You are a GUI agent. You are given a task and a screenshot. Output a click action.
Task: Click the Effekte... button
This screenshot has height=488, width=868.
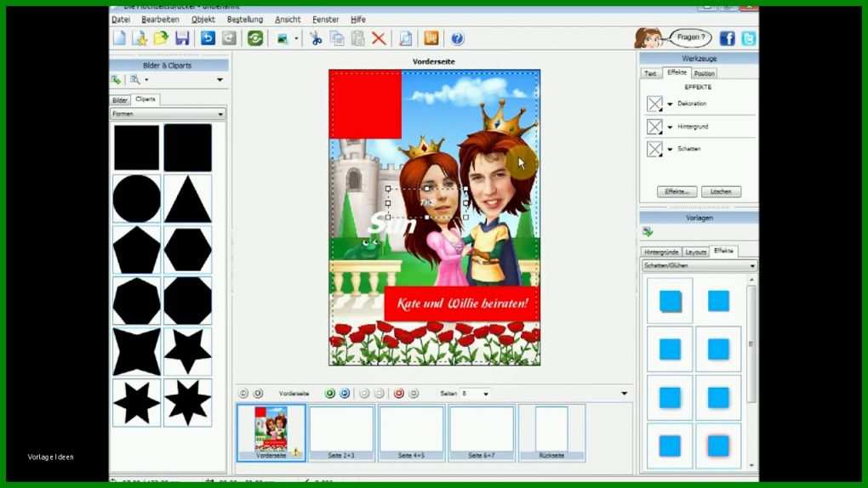coord(677,191)
